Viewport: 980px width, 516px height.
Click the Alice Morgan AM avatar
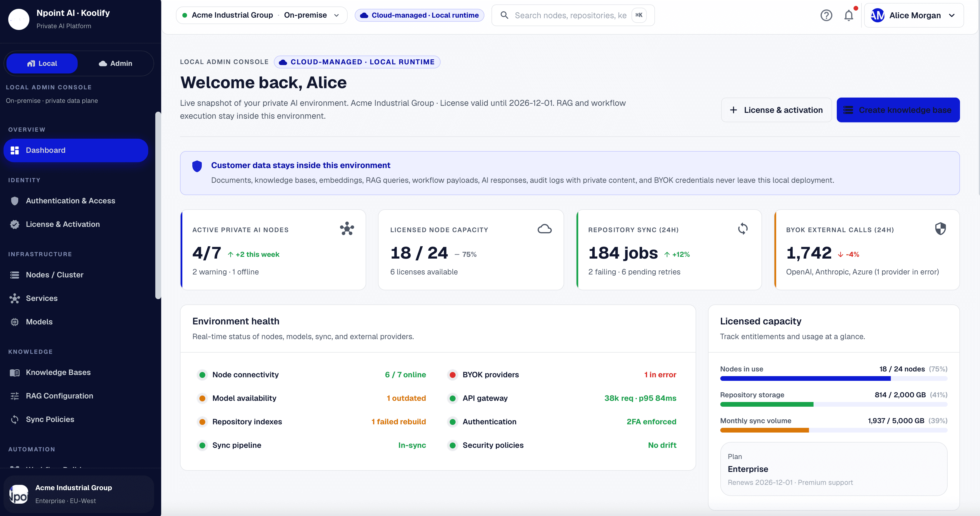point(877,15)
